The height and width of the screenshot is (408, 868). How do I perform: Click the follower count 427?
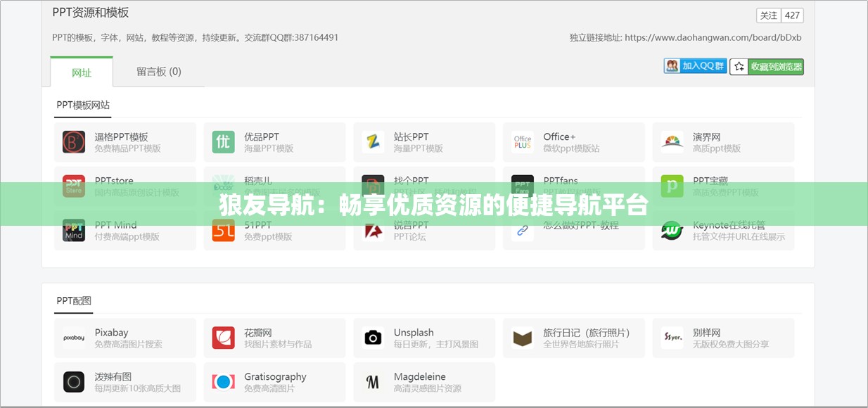pos(792,15)
